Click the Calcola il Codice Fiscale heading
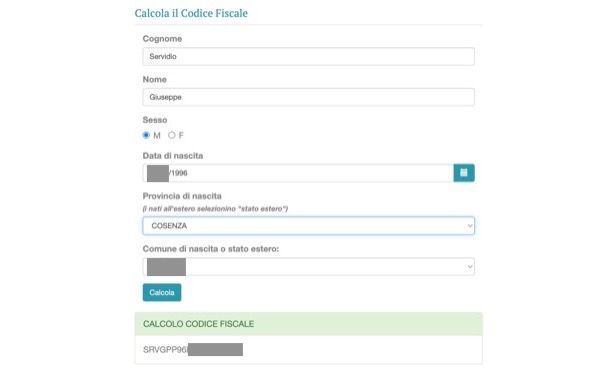Screen dimensions: 610x374 191,13
